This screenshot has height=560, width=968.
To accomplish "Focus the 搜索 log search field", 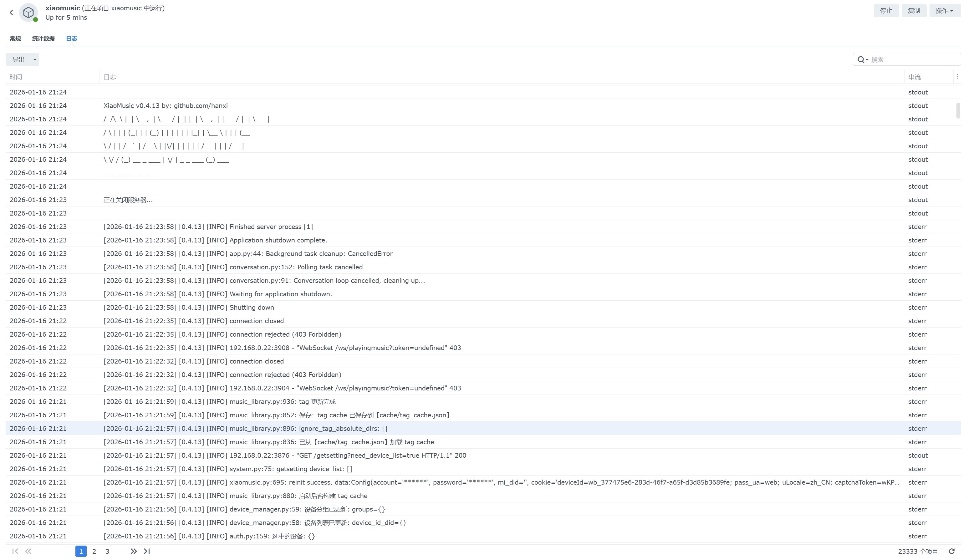I will coord(914,59).
